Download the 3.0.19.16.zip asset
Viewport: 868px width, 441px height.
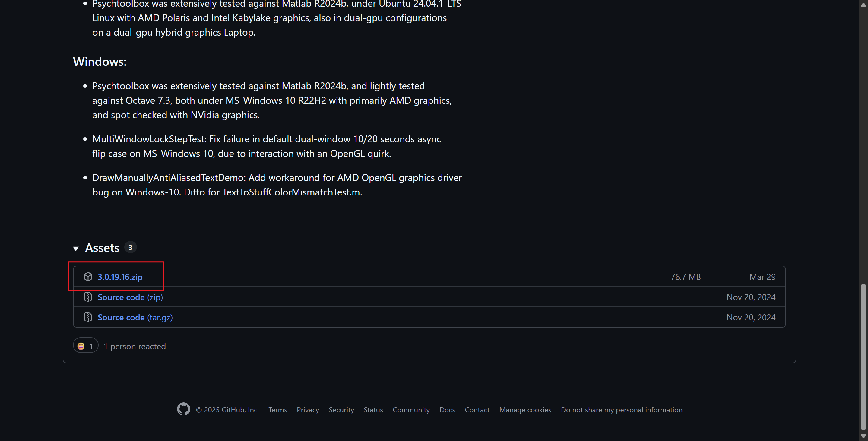pos(120,277)
